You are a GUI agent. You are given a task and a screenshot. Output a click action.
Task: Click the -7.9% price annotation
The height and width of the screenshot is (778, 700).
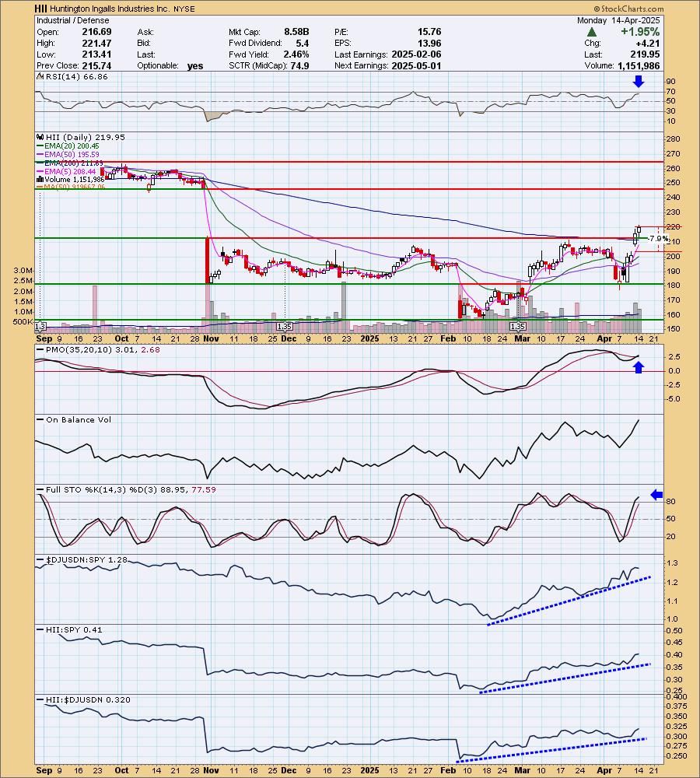658,239
